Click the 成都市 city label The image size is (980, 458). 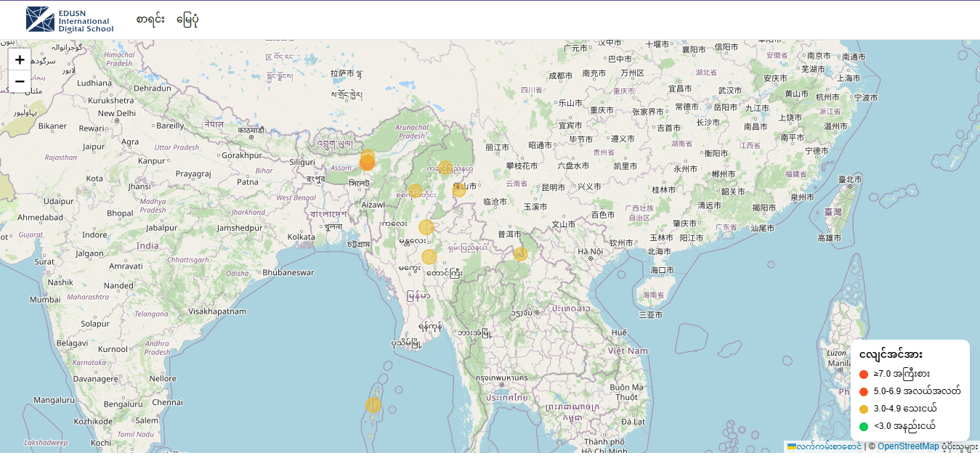(x=560, y=75)
